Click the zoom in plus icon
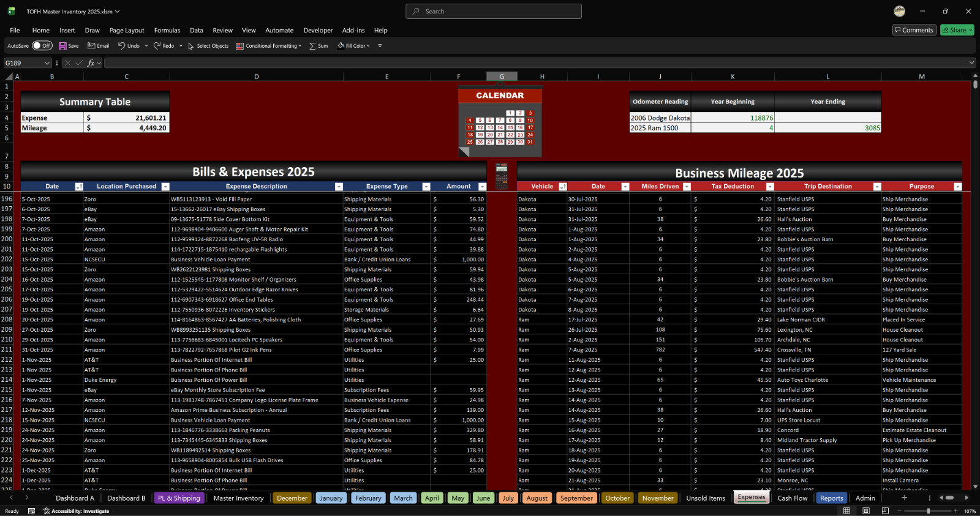 957,511
